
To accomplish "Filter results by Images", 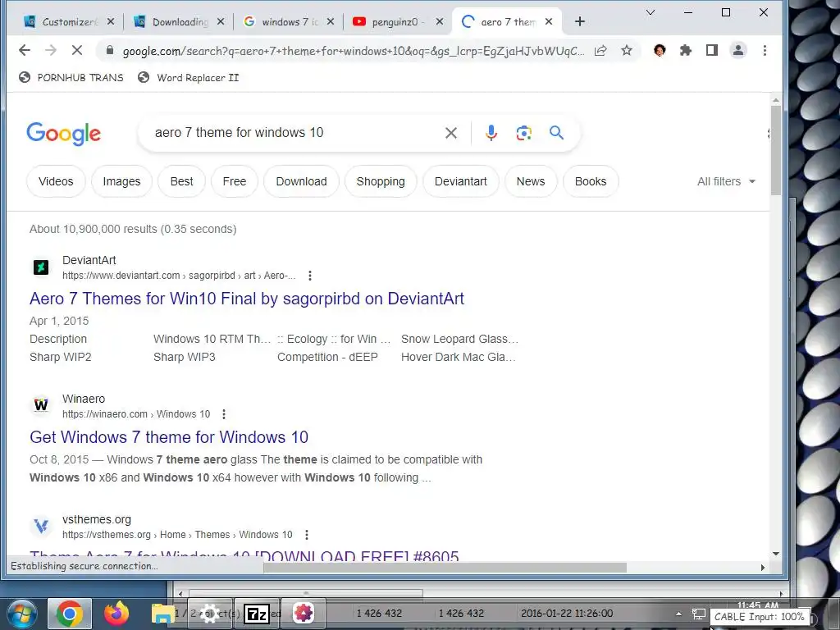I will tap(121, 181).
